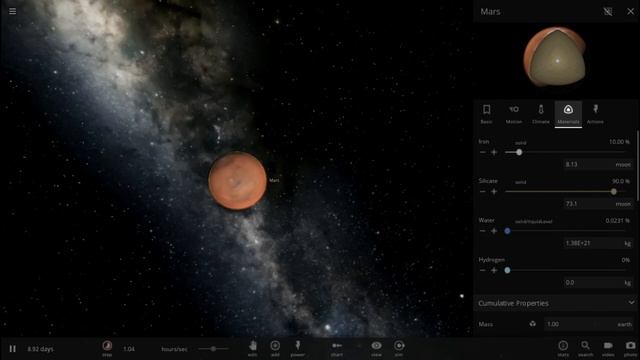Click the time step clock icon
Screen dimensions: 640x360
[x=107, y=346]
